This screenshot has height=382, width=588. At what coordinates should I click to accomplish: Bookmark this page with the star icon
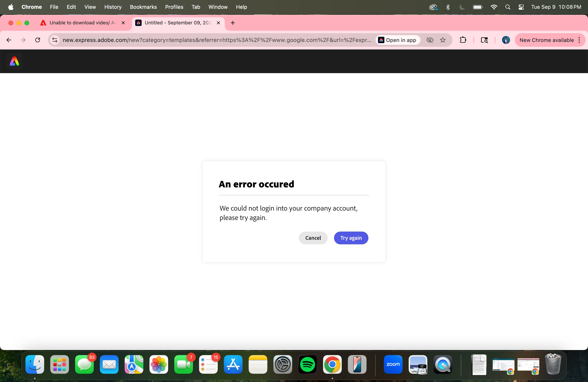click(x=443, y=40)
